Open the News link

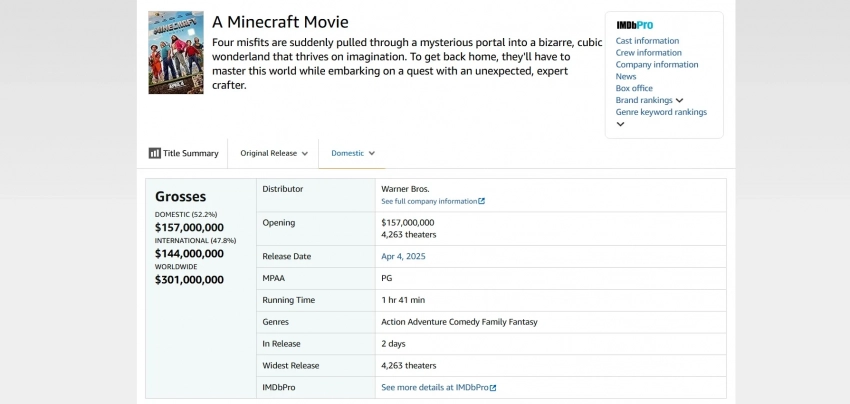pyautogui.click(x=626, y=77)
